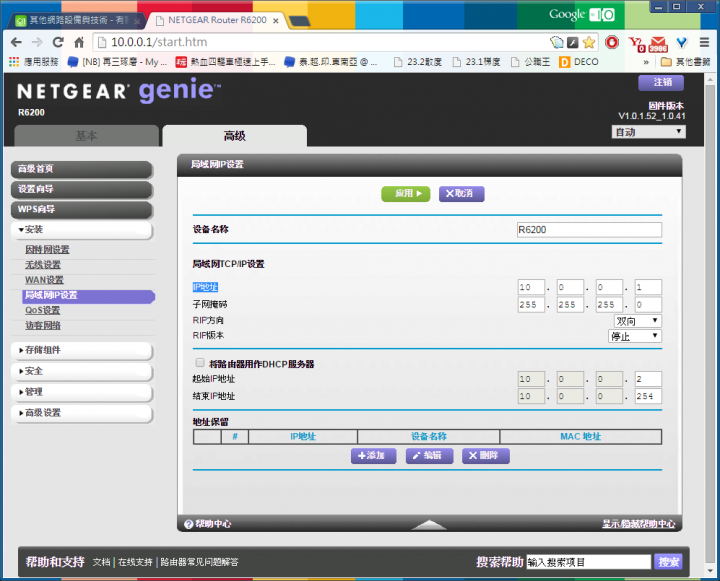Open WAN Setup (WAN设置) link
The image size is (720, 581).
pyautogui.click(x=44, y=280)
